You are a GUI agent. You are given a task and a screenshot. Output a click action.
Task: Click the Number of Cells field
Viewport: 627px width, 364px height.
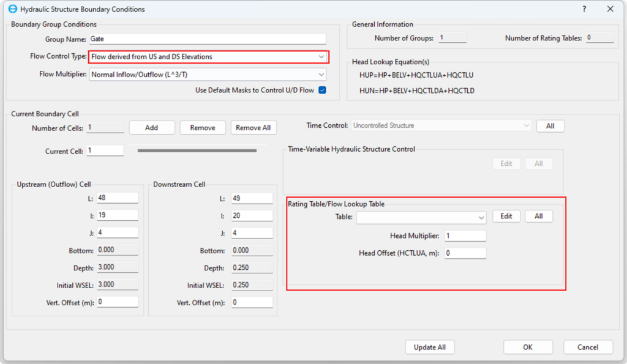tap(105, 127)
